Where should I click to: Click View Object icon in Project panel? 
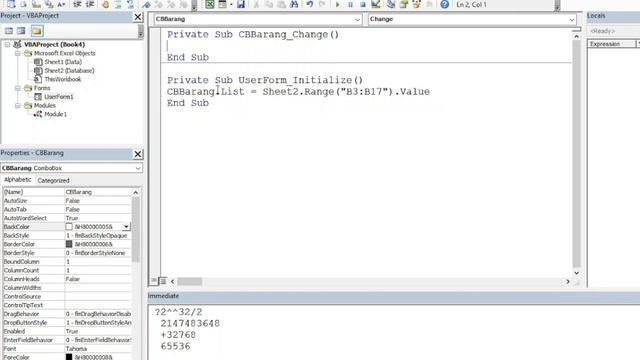(21, 31)
